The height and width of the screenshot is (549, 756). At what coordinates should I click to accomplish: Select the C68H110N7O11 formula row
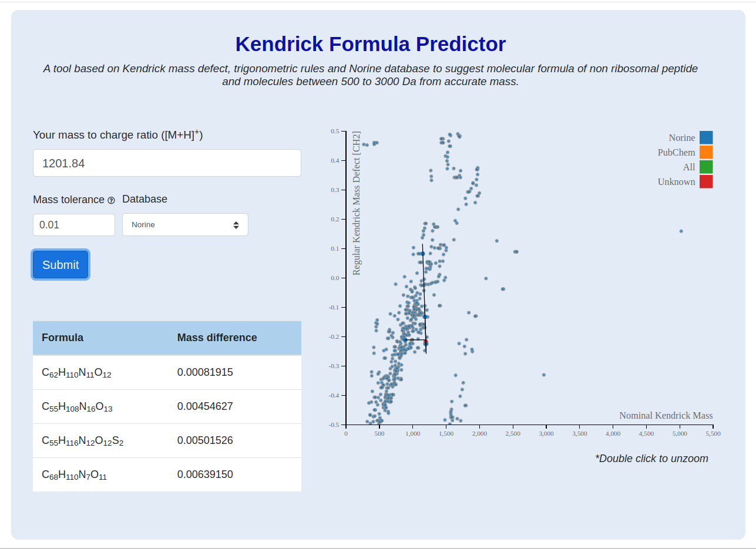pos(167,474)
